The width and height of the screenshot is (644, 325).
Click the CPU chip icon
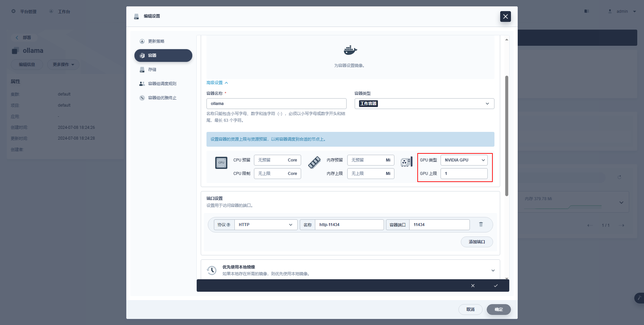point(221,163)
